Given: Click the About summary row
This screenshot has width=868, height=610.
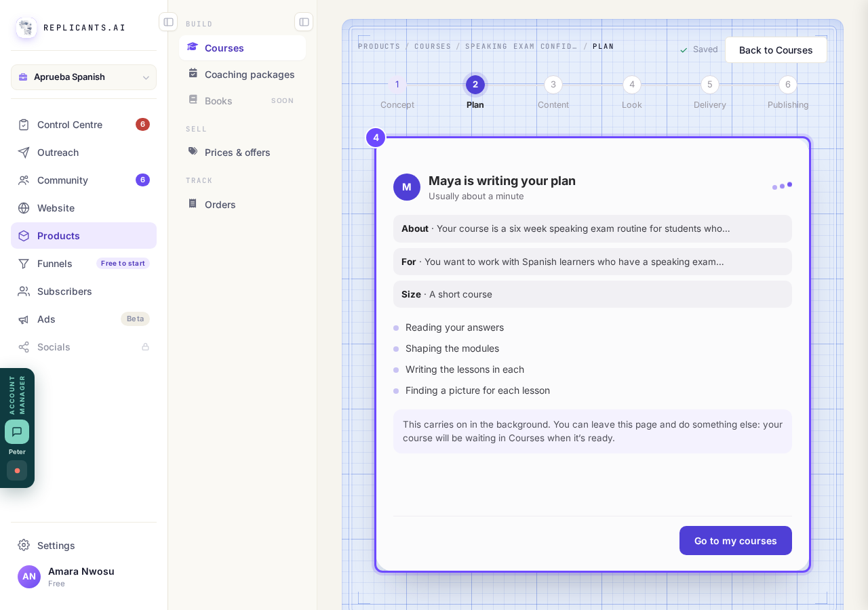Looking at the screenshot, I should click(593, 229).
